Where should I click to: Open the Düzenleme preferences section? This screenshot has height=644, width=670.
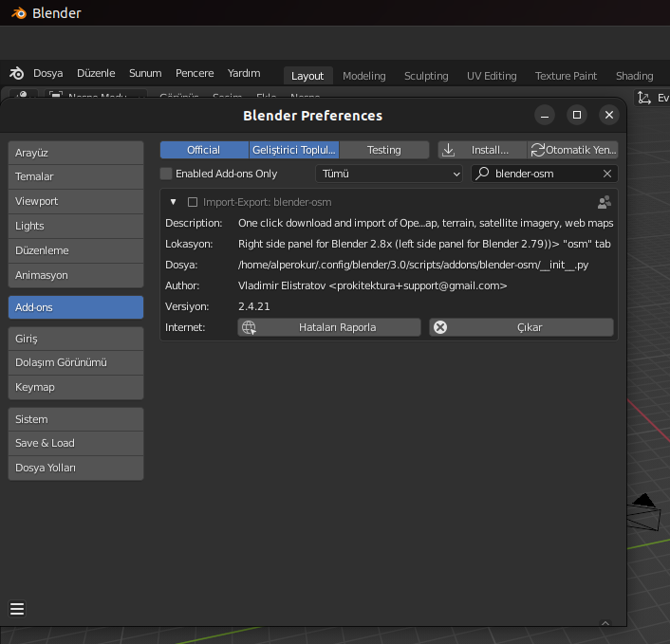click(76, 250)
